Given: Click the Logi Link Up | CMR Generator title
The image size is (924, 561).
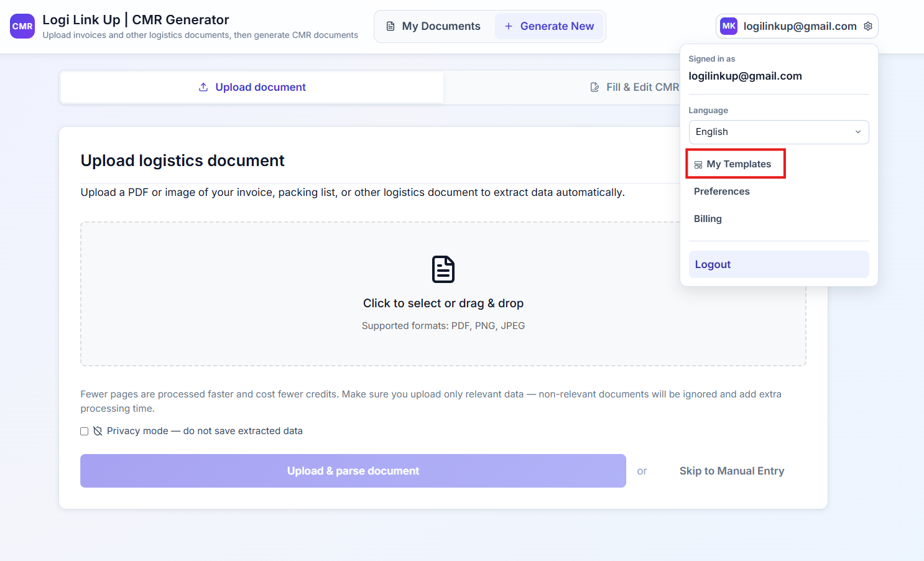Looking at the screenshot, I should pyautogui.click(x=136, y=20).
